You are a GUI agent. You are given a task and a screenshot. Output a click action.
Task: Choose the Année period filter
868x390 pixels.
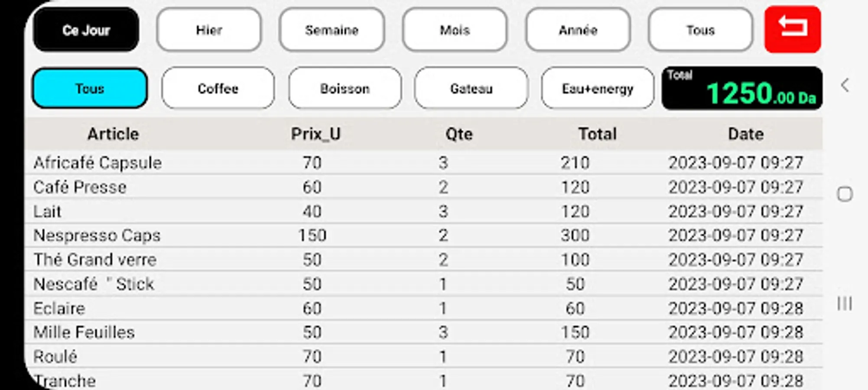coord(578,30)
